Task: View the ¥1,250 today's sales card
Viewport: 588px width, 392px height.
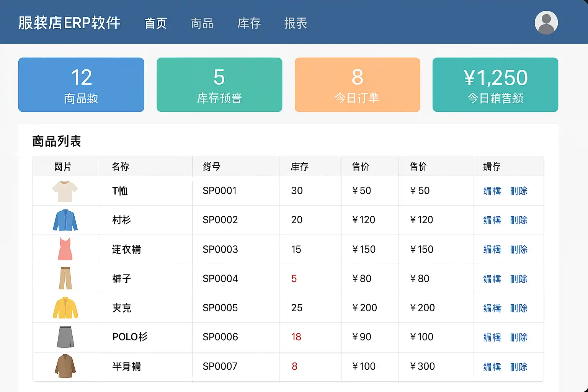Action: tap(495, 85)
